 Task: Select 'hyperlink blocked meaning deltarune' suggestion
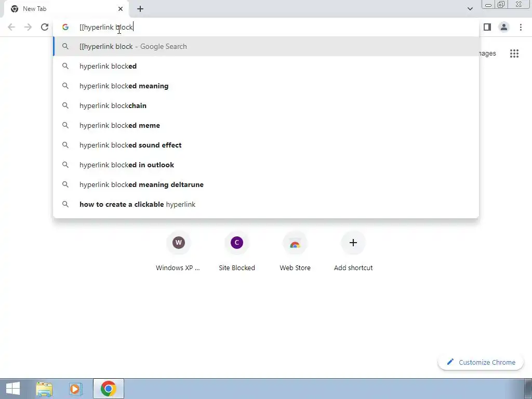266,184
